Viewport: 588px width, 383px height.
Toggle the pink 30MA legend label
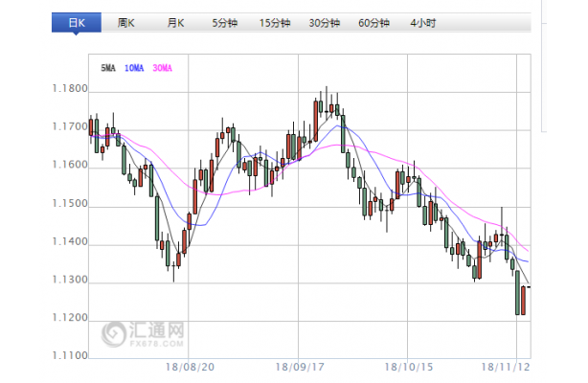pyautogui.click(x=164, y=68)
